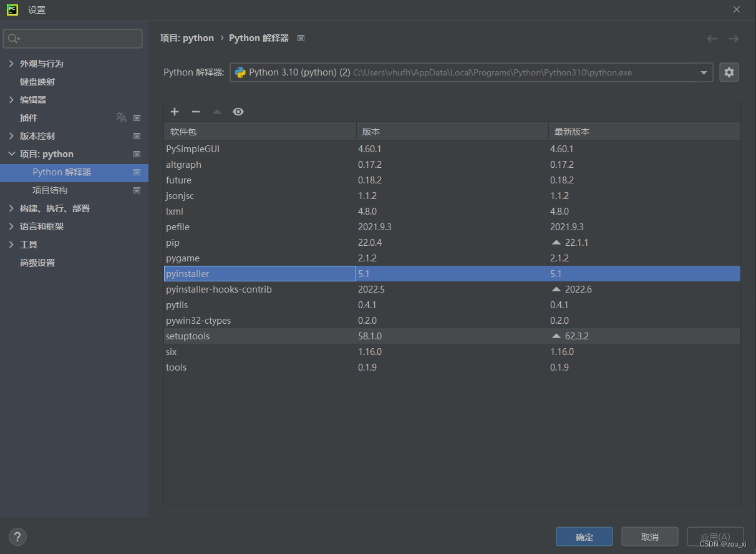Screen dimensions: 756x554
Task: Select the setuptools package row
Action: coord(452,336)
